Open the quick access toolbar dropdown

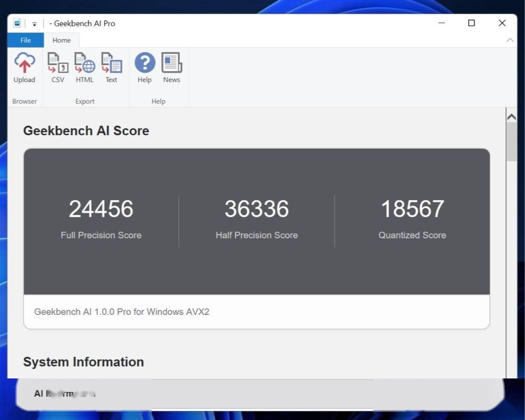coord(34,24)
